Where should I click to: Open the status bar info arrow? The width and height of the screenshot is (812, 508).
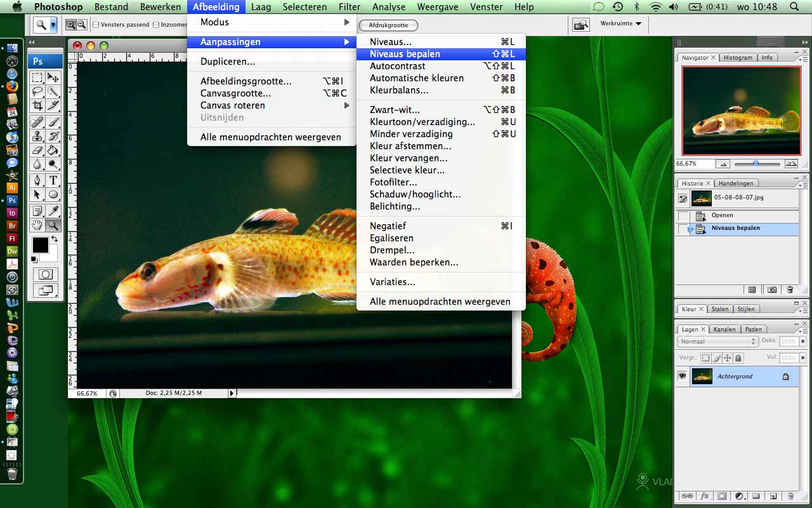pyautogui.click(x=232, y=393)
